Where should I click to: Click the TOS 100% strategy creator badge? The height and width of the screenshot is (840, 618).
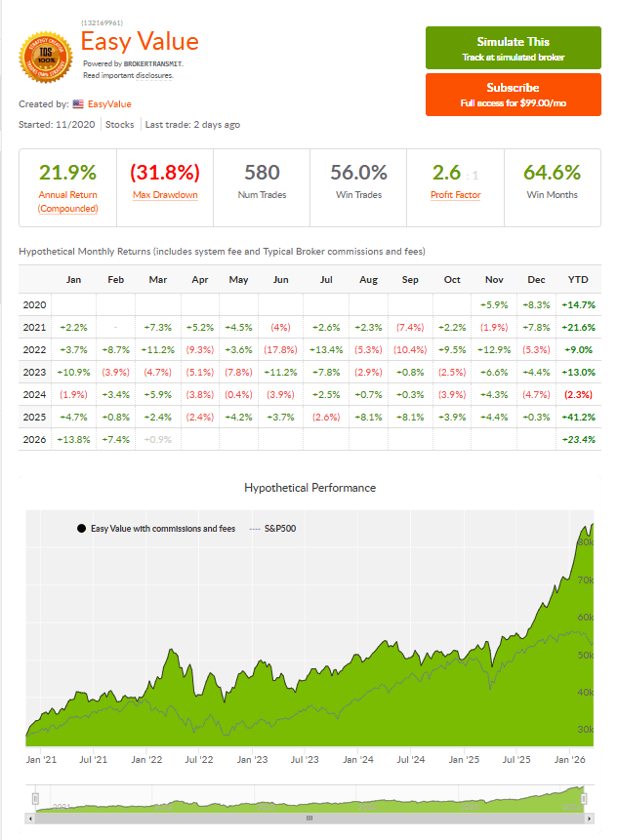(46, 57)
